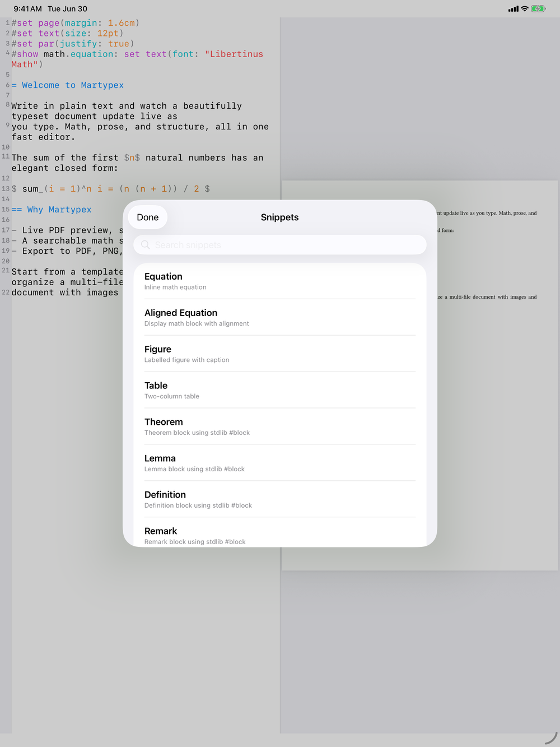
Task: Insert the Equation snippet
Action: (280, 281)
